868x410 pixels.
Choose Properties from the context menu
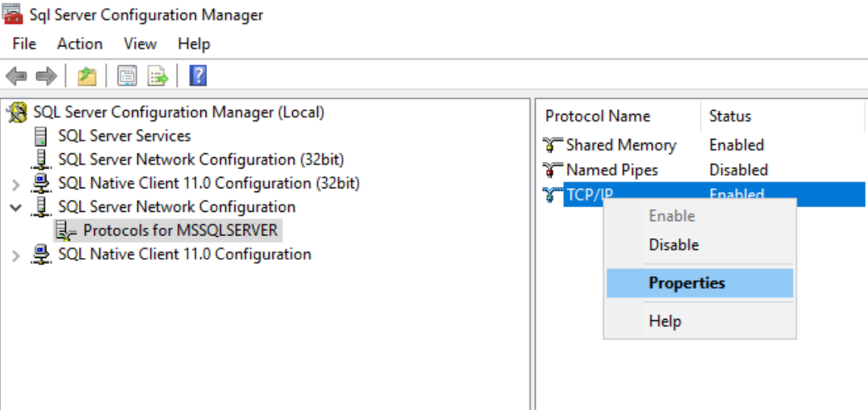tap(687, 283)
